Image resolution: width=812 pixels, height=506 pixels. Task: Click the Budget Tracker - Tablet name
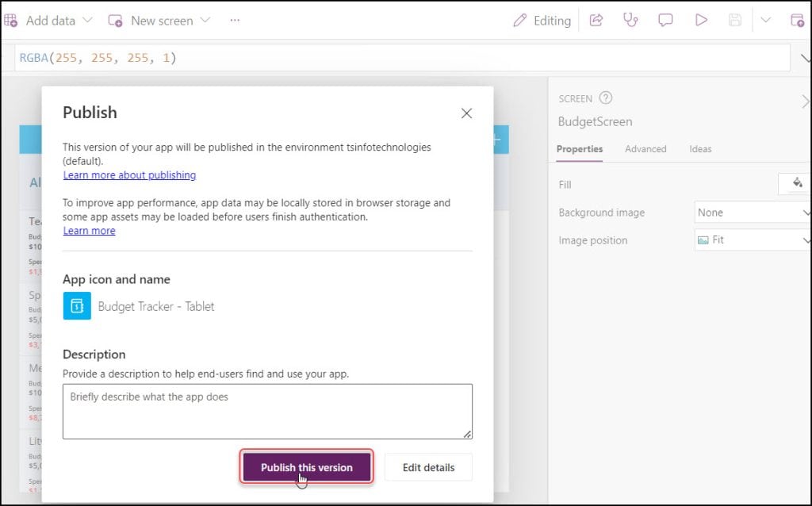[x=156, y=306]
